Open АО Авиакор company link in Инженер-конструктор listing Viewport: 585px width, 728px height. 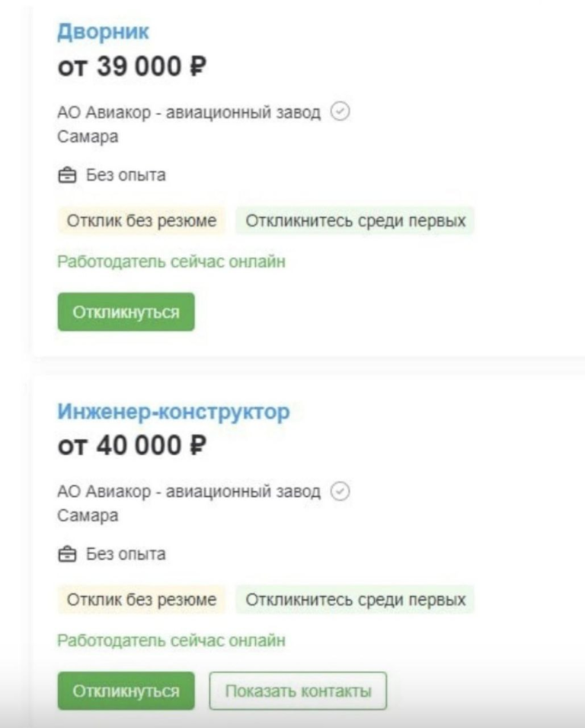tap(189, 492)
